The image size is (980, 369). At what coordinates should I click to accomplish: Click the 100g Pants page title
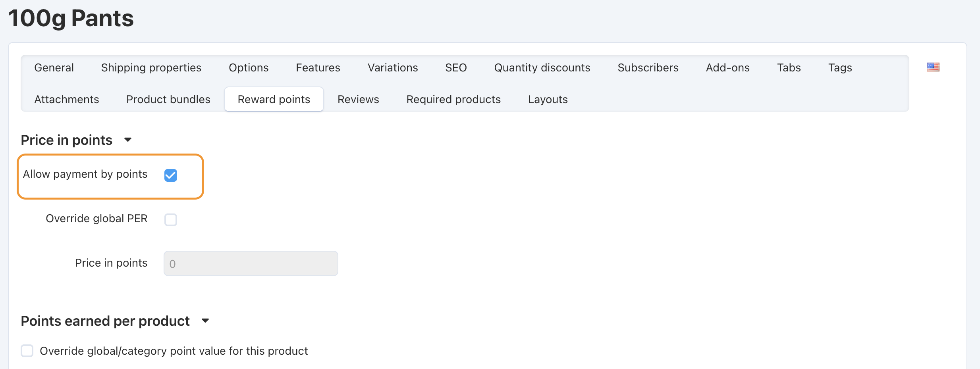coord(71,19)
